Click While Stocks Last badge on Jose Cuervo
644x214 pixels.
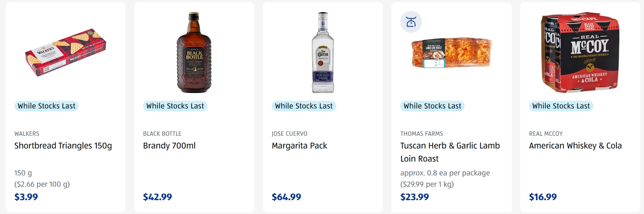(x=304, y=106)
